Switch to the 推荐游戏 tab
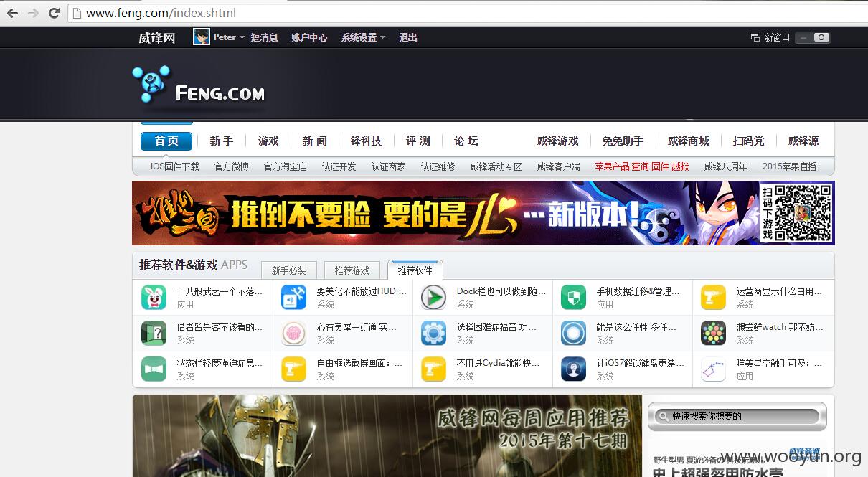Screen dimensions: 868x477 click(x=352, y=270)
